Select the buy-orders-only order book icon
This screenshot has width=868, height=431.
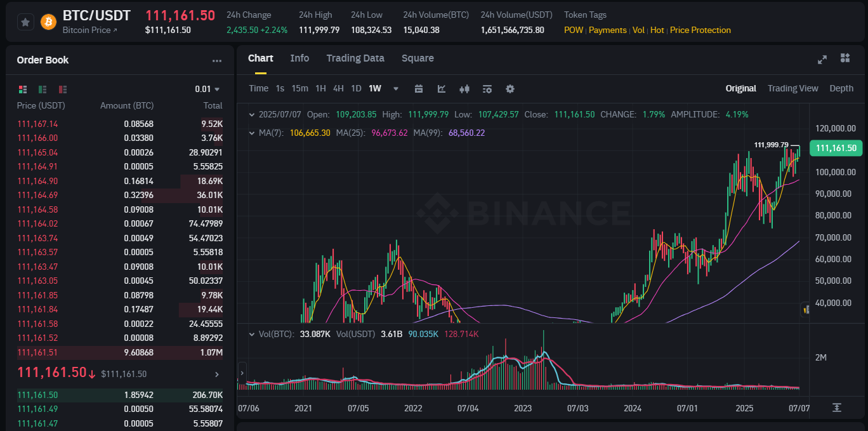click(x=42, y=89)
